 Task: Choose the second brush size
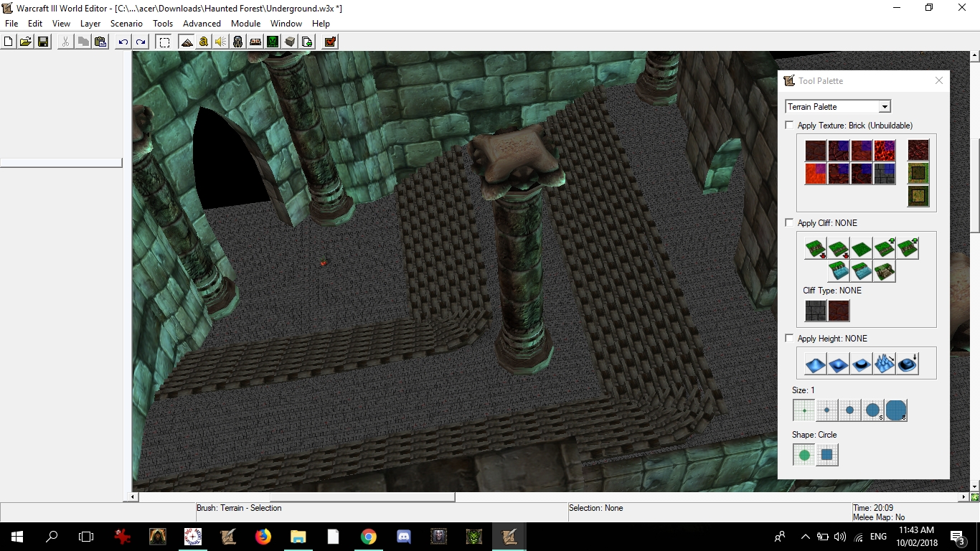click(x=826, y=410)
